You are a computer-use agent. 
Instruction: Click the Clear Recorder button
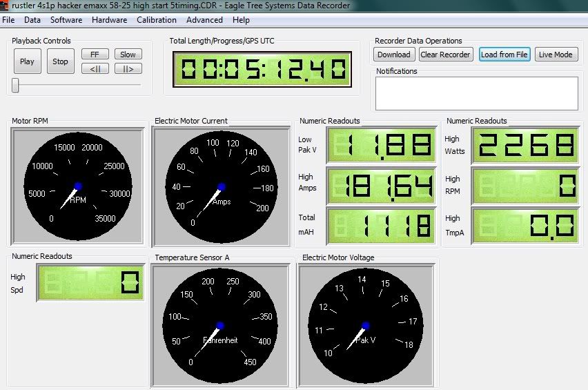click(446, 55)
